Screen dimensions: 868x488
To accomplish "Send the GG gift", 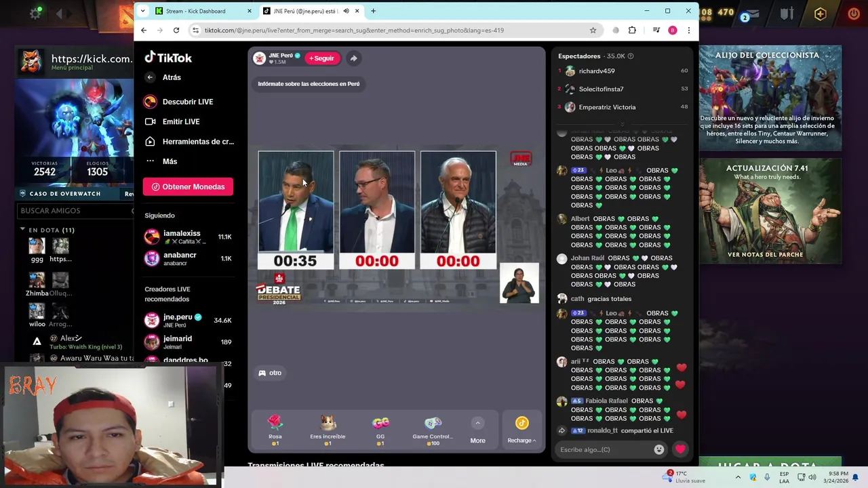I will (380, 430).
